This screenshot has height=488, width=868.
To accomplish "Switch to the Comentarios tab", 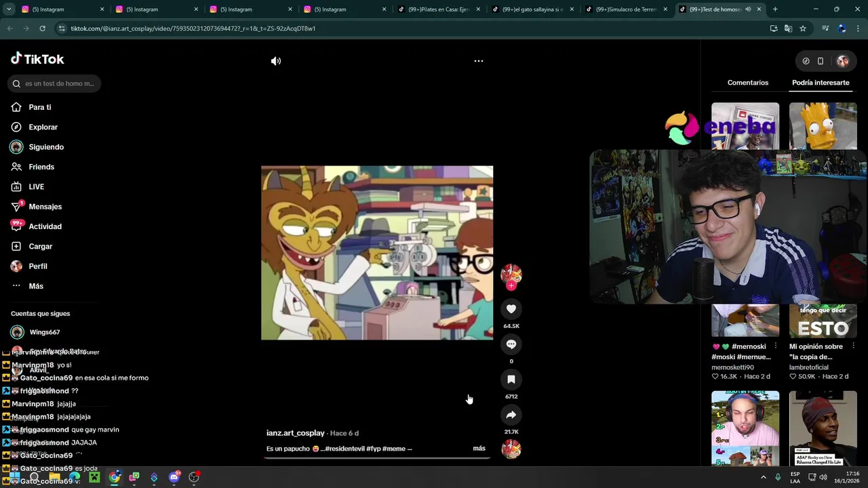I will click(748, 83).
